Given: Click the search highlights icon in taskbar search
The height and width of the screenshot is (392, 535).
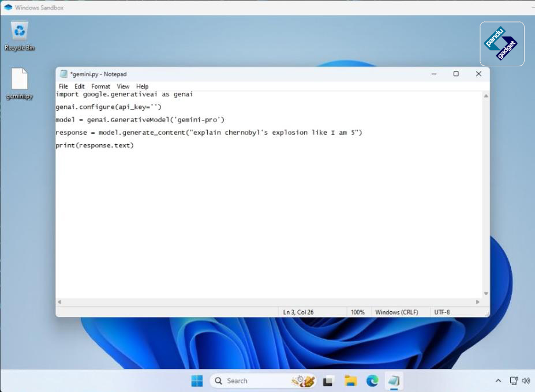Looking at the screenshot, I should [x=303, y=380].
